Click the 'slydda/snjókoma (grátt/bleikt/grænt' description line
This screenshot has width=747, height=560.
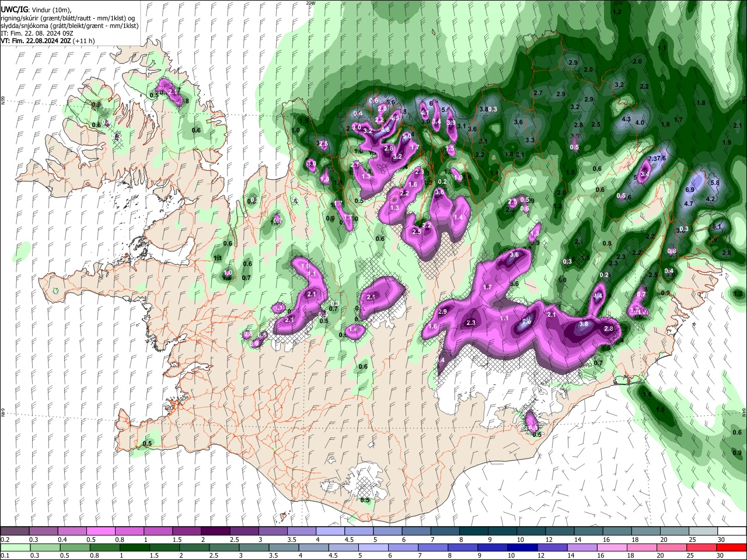(x=69, y=26)
